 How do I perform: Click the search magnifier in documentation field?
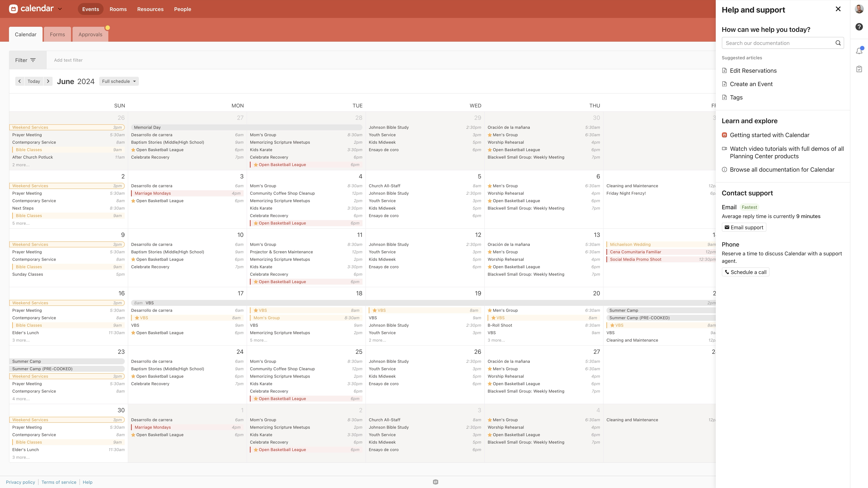click(x=838, y=43)
